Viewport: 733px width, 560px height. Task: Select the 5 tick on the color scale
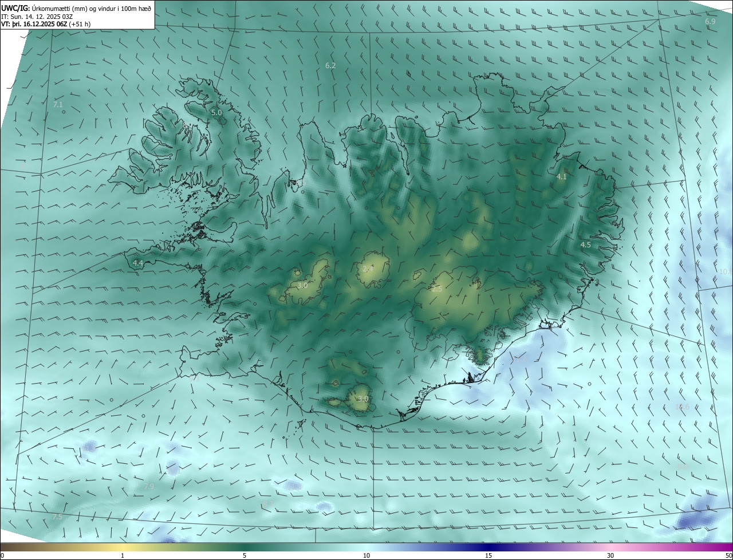point(245,555)
